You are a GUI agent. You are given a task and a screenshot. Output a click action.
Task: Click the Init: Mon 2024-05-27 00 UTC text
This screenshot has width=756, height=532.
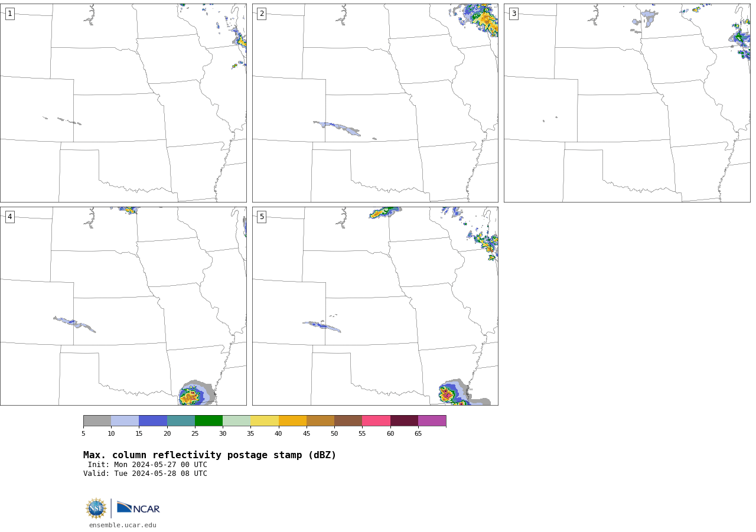point(148,465)
